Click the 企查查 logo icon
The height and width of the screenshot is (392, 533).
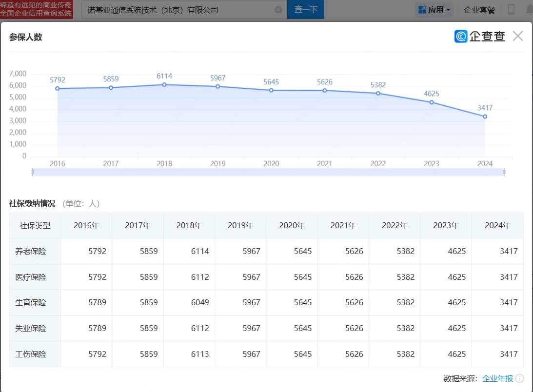tap(461, 36)
